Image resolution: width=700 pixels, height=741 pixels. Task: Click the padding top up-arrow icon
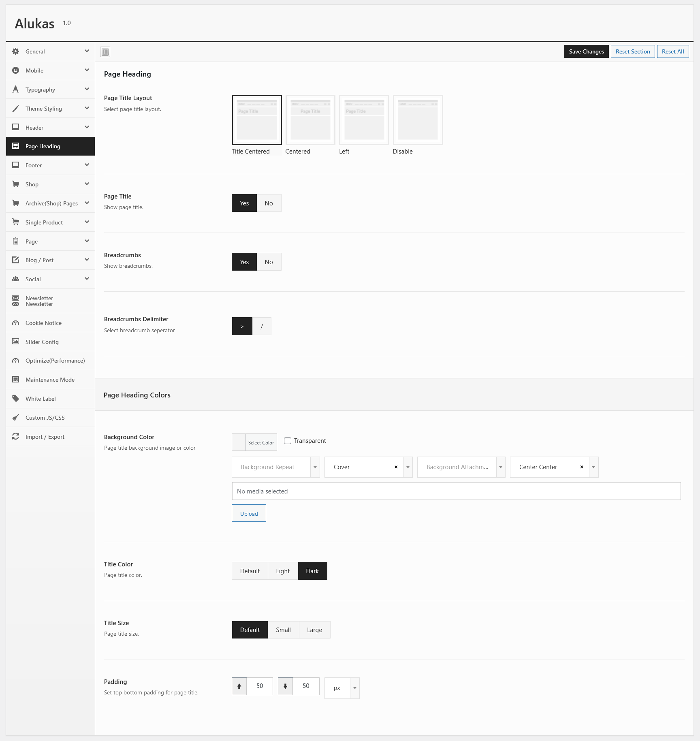[x=239, y=686]
